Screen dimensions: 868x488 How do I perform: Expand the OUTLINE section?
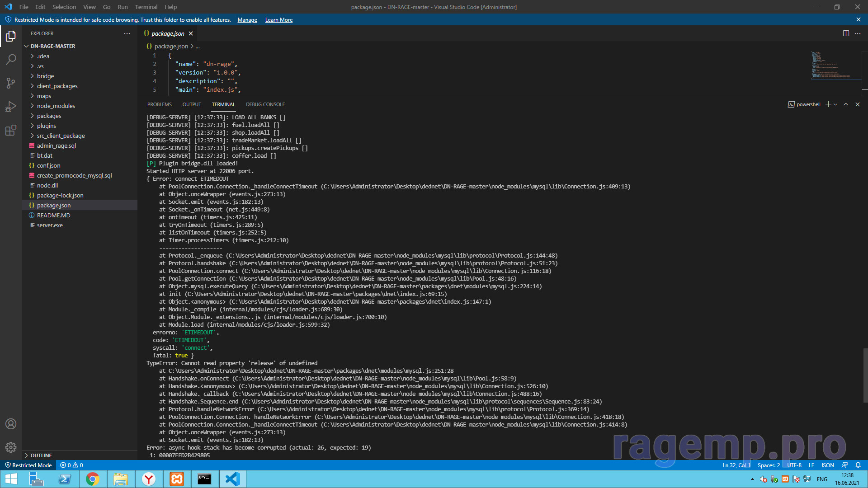click(41, 455)
